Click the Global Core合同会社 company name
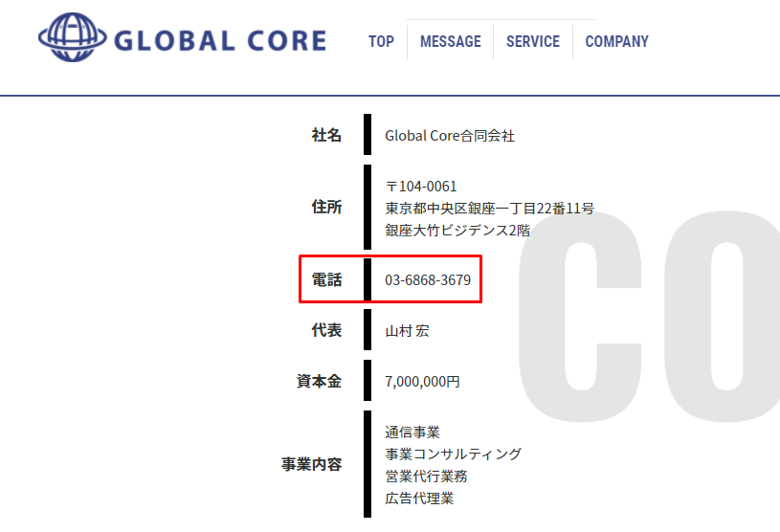The width and height of the screenshot is (780, 532). (450, 136)
